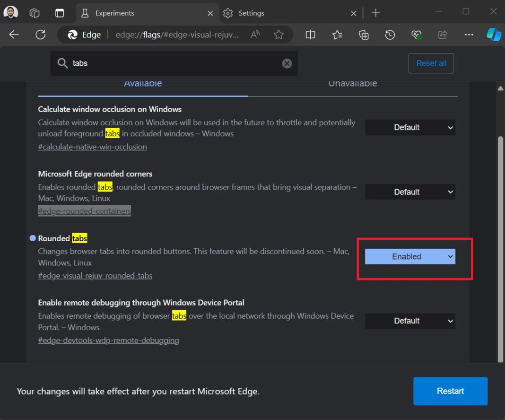This screenshot has height=420, width=505.
Task: Open Browser essentials
Action: (416, 35)
